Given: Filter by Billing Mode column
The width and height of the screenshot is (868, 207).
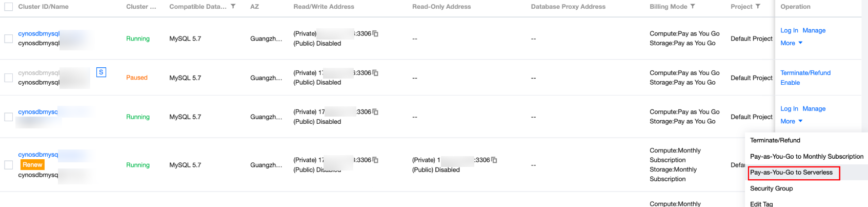Looking at the screenshot, I should pyautogui.click(x=693, y=7).
